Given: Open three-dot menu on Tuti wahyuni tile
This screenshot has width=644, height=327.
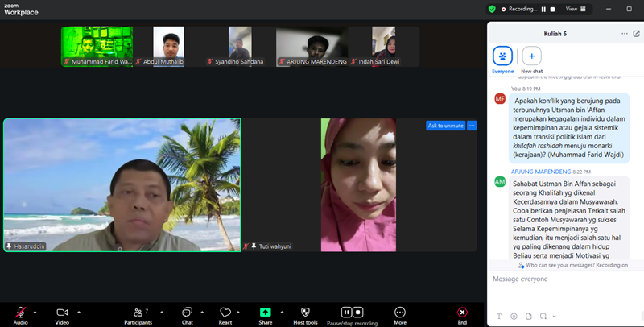Looking at the screenshot, I should [472, 126].
